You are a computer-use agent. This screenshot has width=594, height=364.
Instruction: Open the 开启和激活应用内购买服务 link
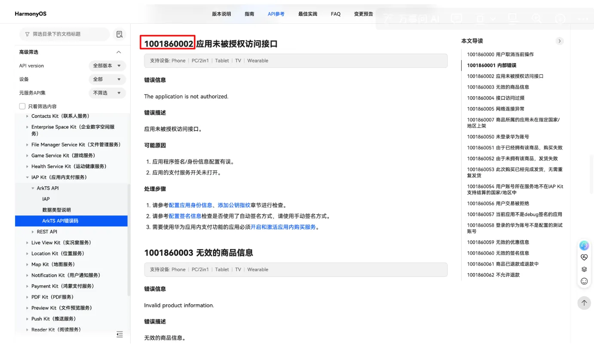(283, 227)
